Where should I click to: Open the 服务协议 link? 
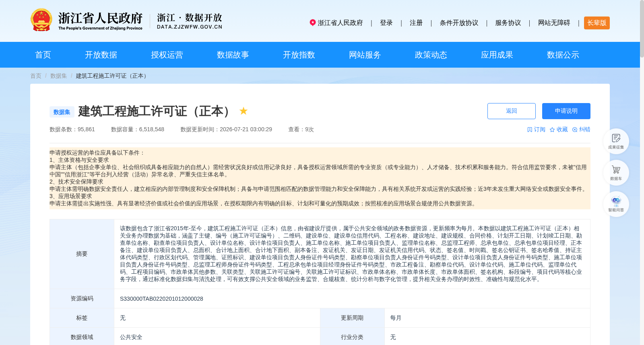(508, 23)
